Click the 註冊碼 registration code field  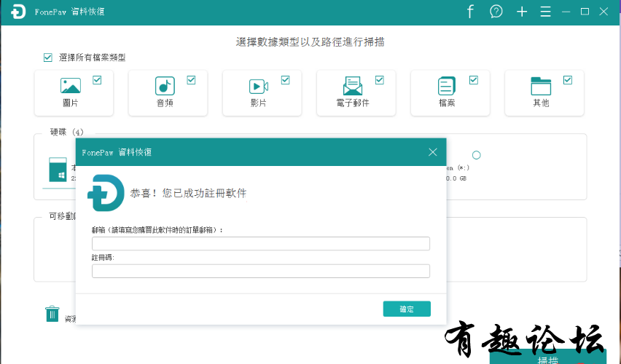(x=261, y=271)
